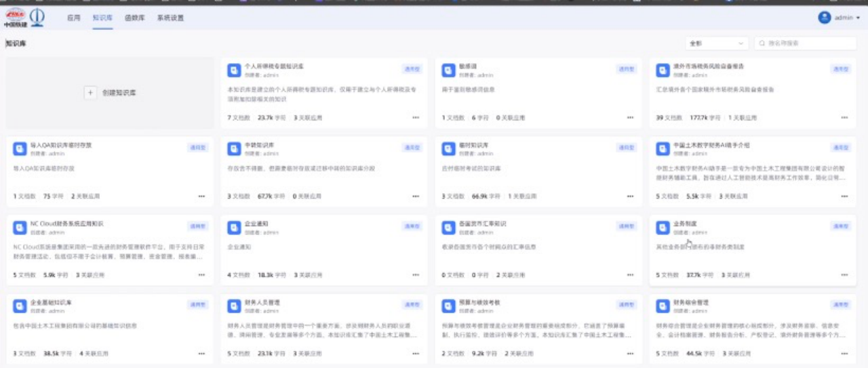Viewport: 868px width, 368px height.
Task: Click the 知识库 page heading
Action: pyautogui.click(x=16, y=44)
